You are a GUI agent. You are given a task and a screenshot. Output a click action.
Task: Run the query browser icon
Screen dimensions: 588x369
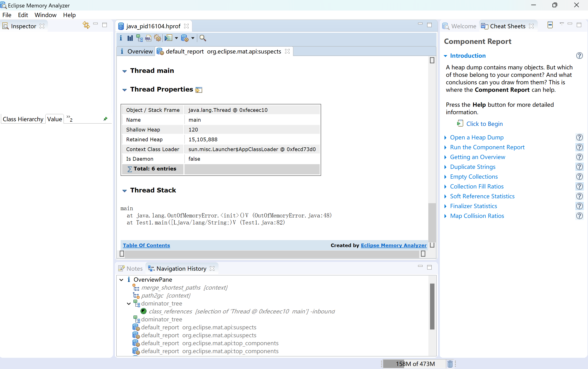pyautogui.click(x=169, y=38)
